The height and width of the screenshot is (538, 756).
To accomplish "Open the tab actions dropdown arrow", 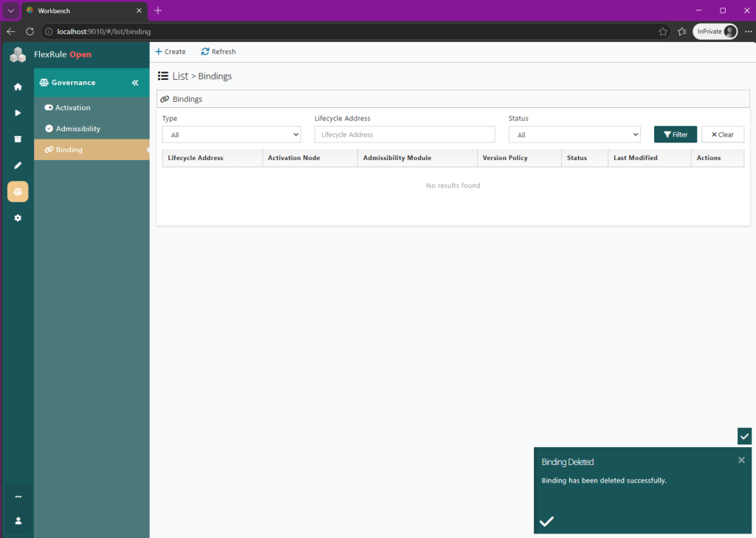I will click(x=10, y=10).
